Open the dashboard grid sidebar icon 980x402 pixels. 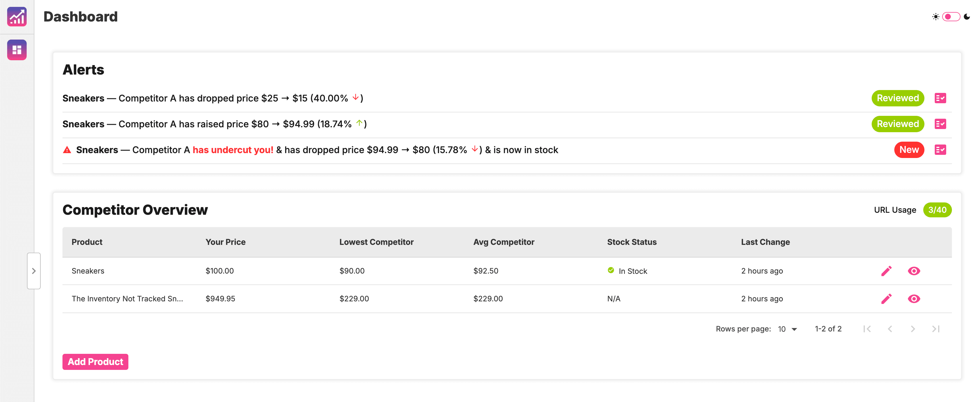coord(17,50)
